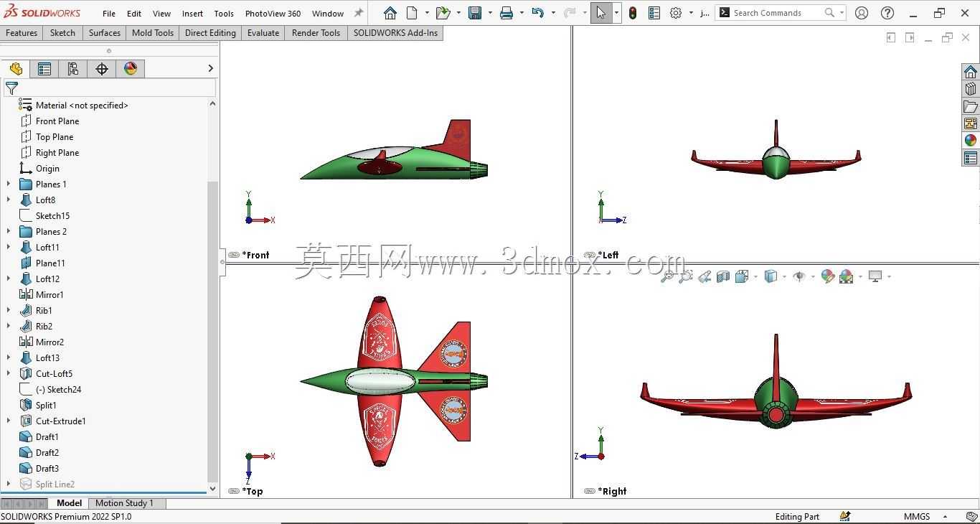Pin the menu bar with the pushpin
The height and width of the screenshot is (524, 980).
(359, 13)
